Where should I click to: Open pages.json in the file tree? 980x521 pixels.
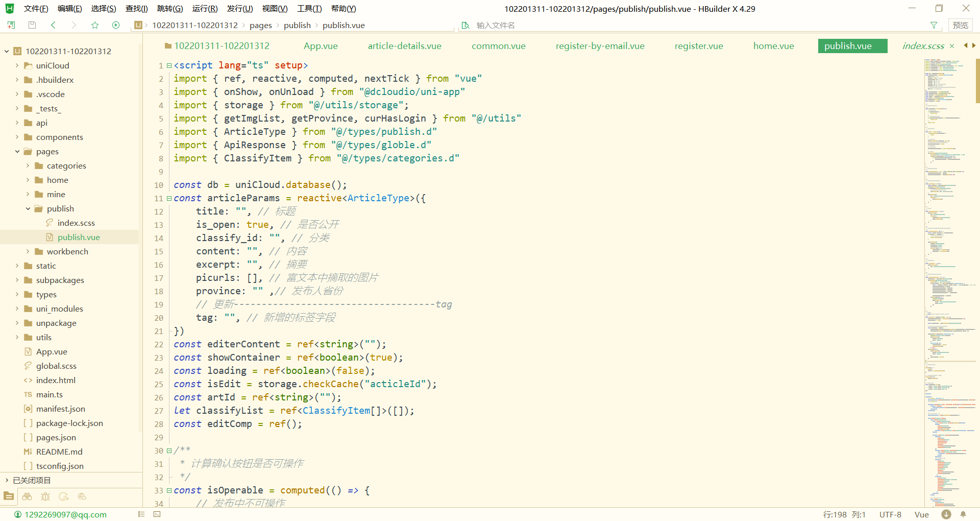[x=56, y=437]
